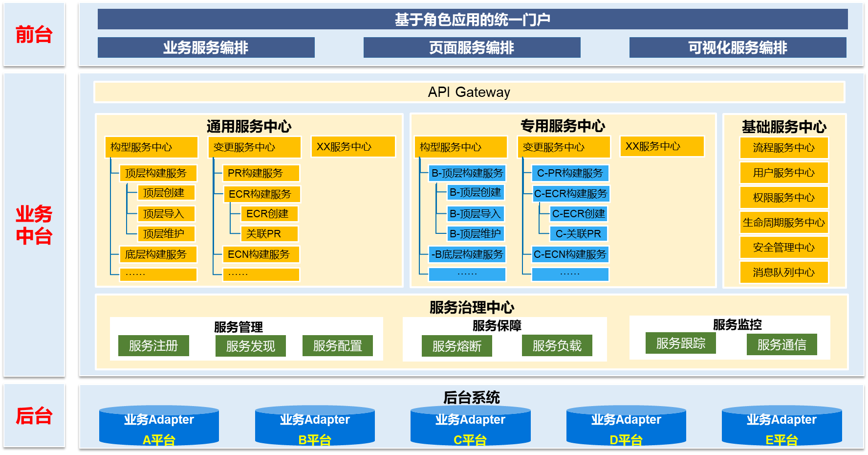The width and height of the screenshot is (868, 455).
Task: Select the PR构建服务 node
Action: pyautogui.click(x=261, y=173)
